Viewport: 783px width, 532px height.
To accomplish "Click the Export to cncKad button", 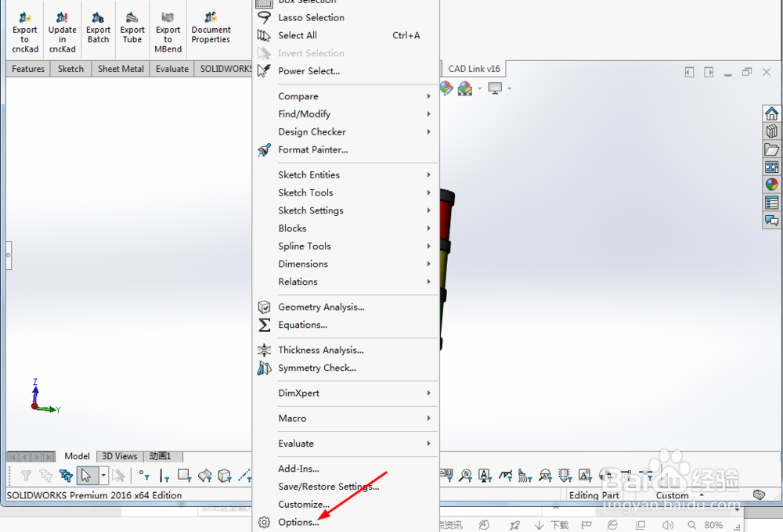I will coord(25,32).
